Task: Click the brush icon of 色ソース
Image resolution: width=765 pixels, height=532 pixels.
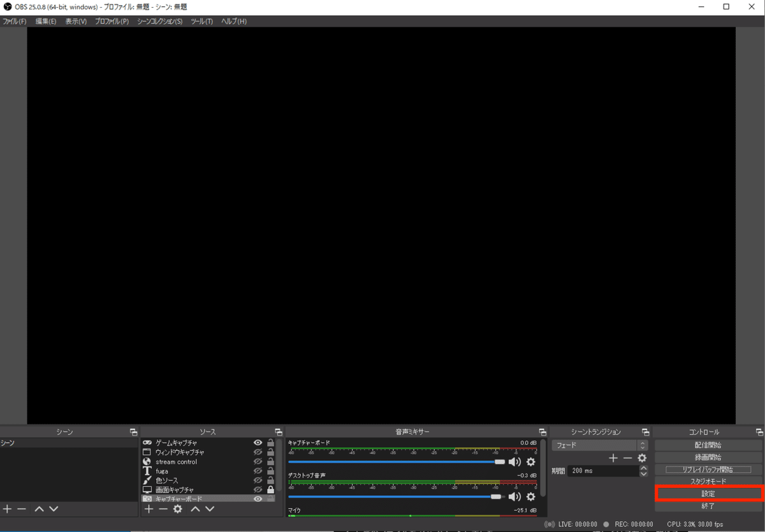Action: (x=147, y=480)
